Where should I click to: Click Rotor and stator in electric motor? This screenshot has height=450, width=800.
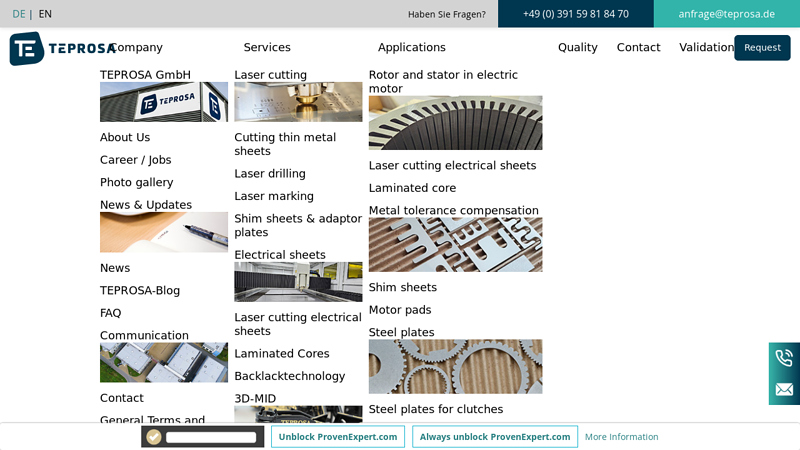(443, 81)
